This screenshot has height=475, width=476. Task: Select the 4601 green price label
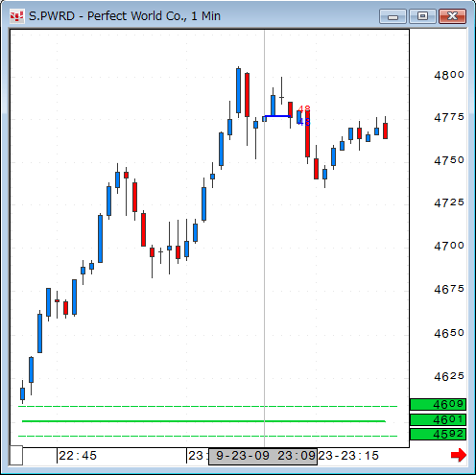pos(438,419)
